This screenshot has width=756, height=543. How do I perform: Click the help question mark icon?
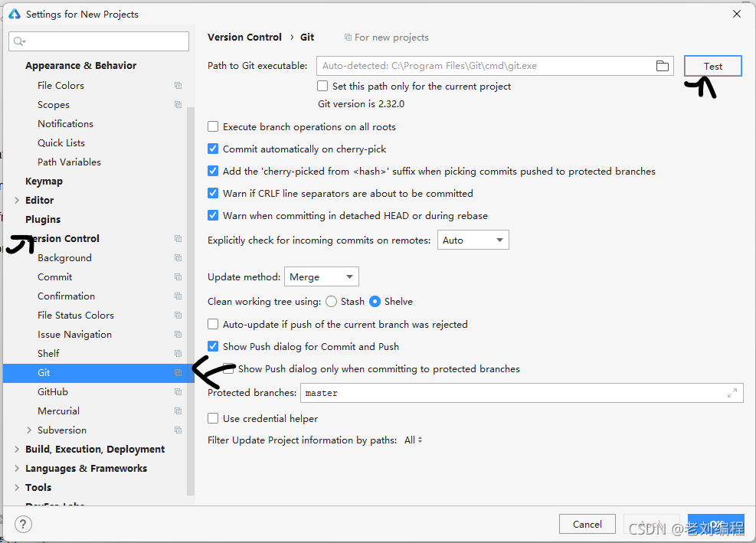pyautogui.click(x=23, y=524)
